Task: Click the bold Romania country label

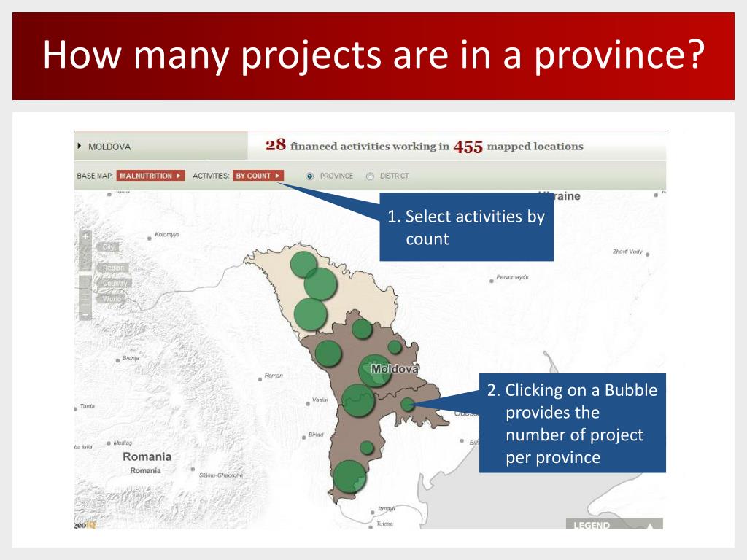Action: pos(147,456)
